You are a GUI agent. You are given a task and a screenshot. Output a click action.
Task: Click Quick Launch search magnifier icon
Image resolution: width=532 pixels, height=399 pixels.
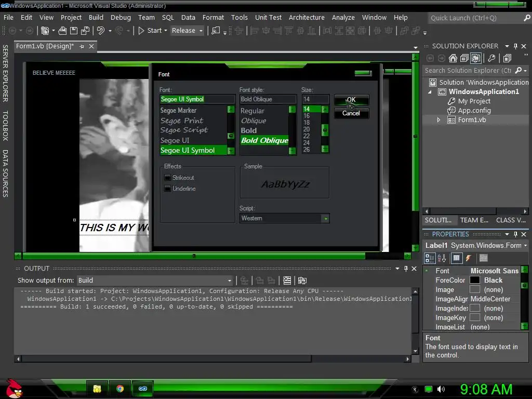(527, 18)
